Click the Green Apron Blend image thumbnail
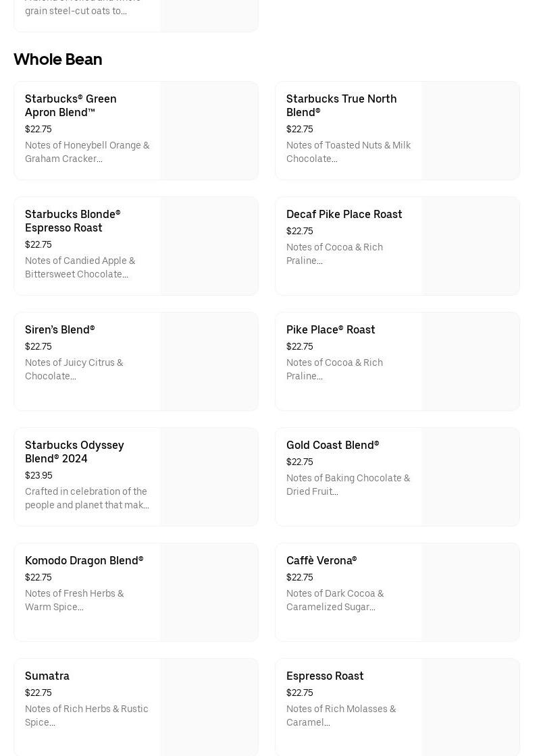 click(209, 131)
